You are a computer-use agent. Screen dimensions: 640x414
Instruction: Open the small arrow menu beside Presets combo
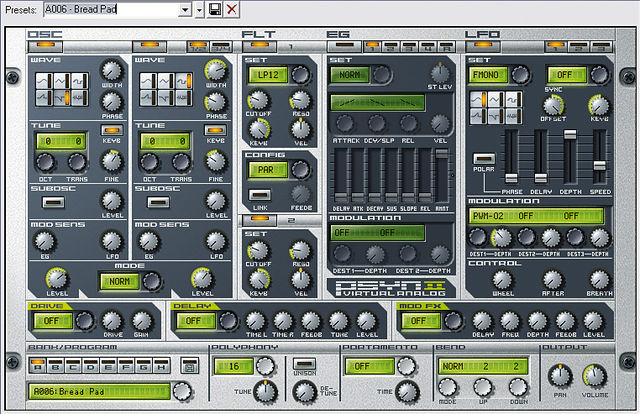[x=200, y=9]
